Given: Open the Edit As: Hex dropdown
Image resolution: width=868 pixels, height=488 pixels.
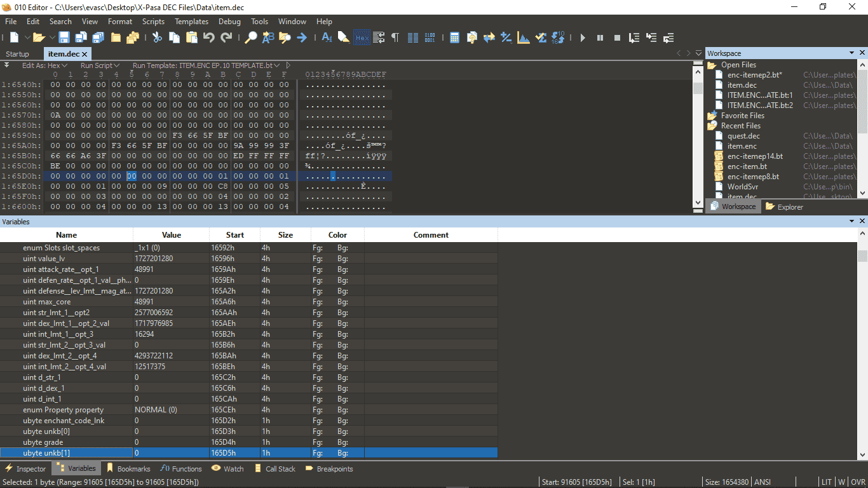Looking at the screenshot, I should tap(44, 65).
